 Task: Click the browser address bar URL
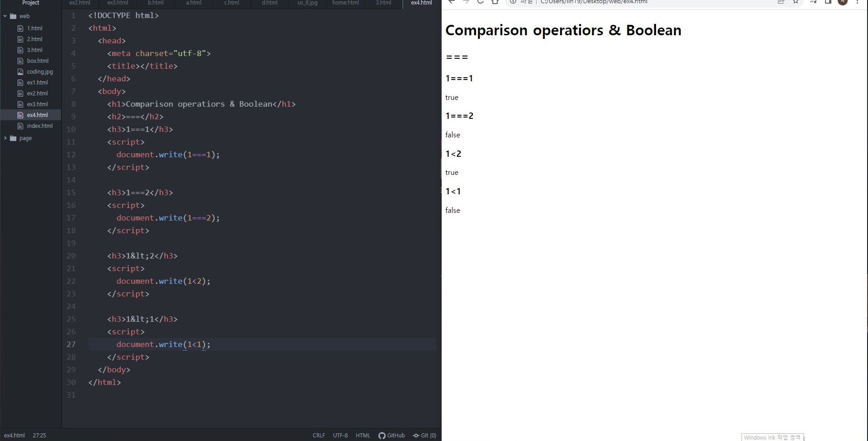[x=594, y=2]
